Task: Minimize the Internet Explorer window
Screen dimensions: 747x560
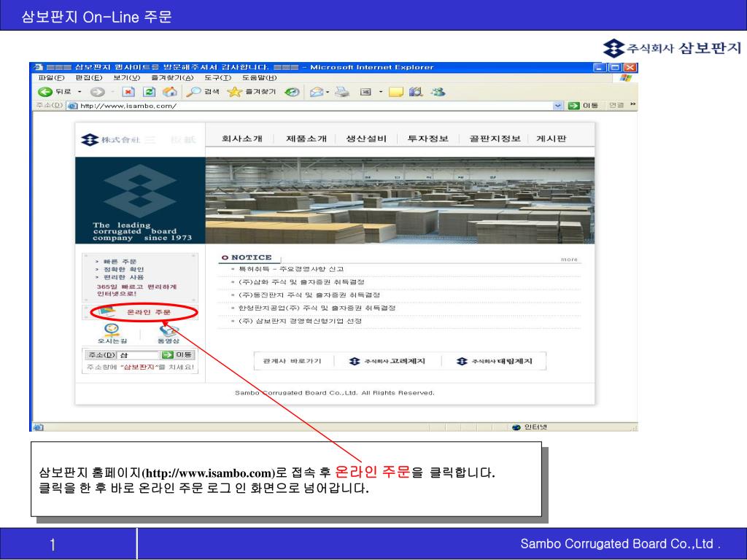Action: [600, 68]
